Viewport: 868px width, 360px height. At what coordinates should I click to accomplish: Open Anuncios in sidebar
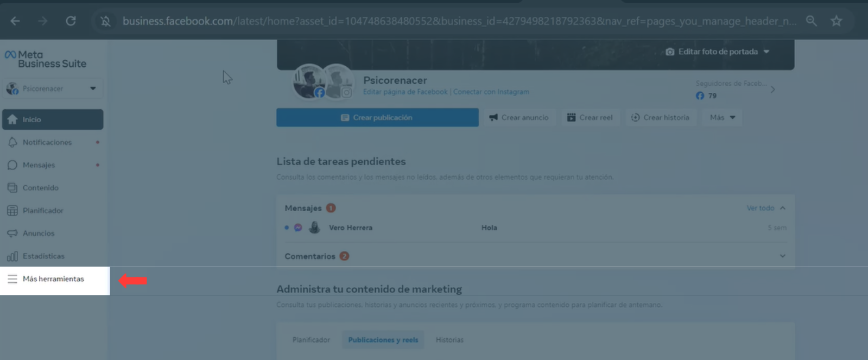[53, 233]
